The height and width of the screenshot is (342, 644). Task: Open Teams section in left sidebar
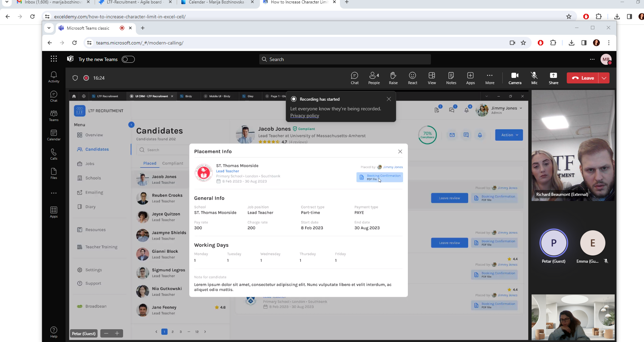click(x=54, y=116)
